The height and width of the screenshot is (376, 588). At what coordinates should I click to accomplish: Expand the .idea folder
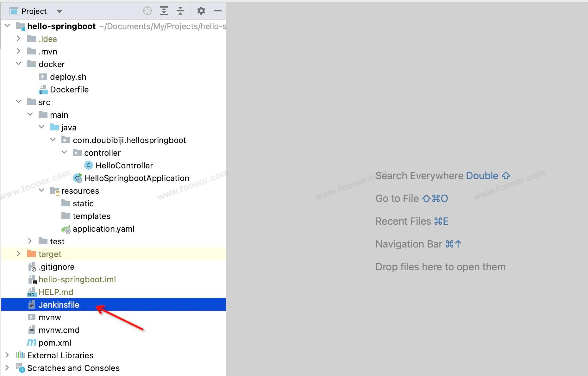[x=18, y=39]
